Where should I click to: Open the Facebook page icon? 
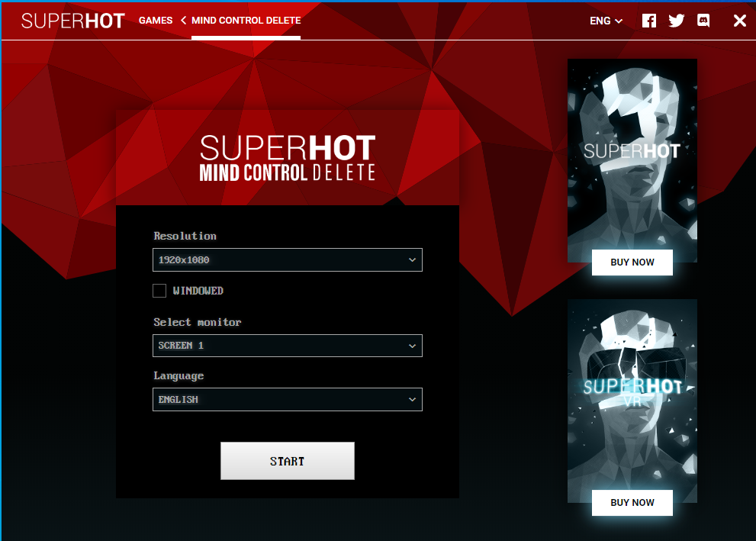(x=649, y=21)
